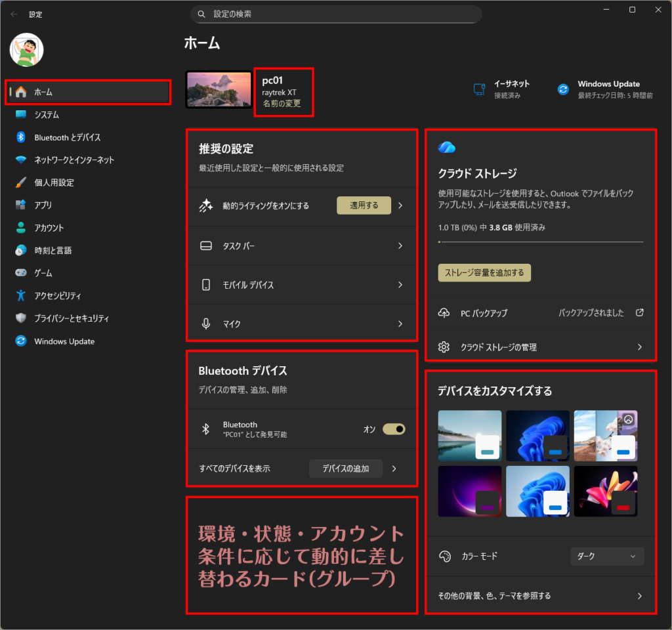Toggle the Bluetooth switch off
Viewport: 672px width, 630px height.
tap(394, 429)
